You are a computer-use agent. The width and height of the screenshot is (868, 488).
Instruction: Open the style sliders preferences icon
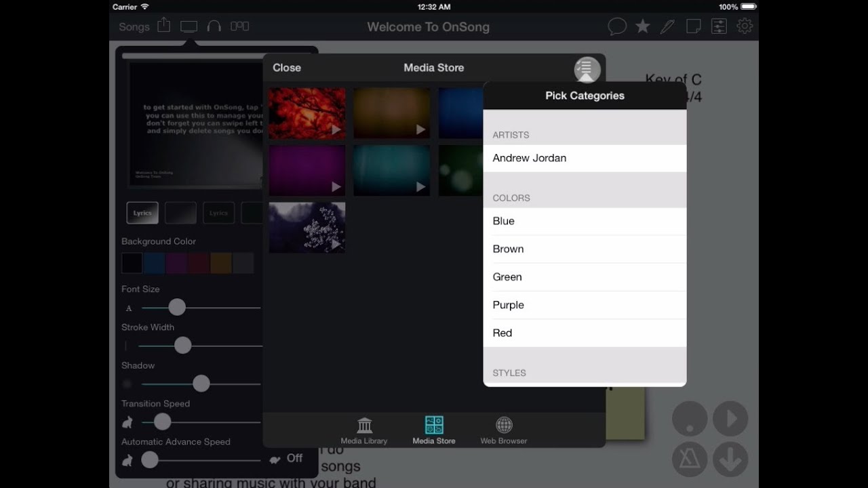[x=719, y=26]
